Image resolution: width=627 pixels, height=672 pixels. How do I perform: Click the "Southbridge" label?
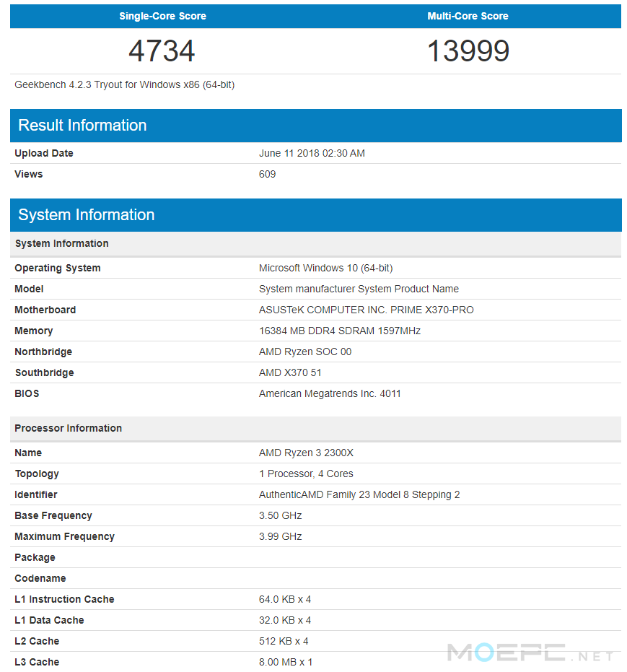pos(45,373)
